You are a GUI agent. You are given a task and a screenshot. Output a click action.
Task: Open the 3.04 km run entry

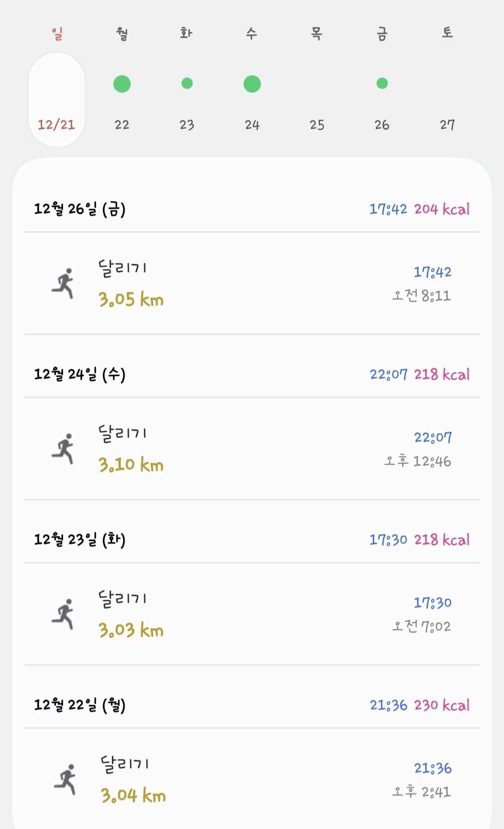(x=252, y=779)
